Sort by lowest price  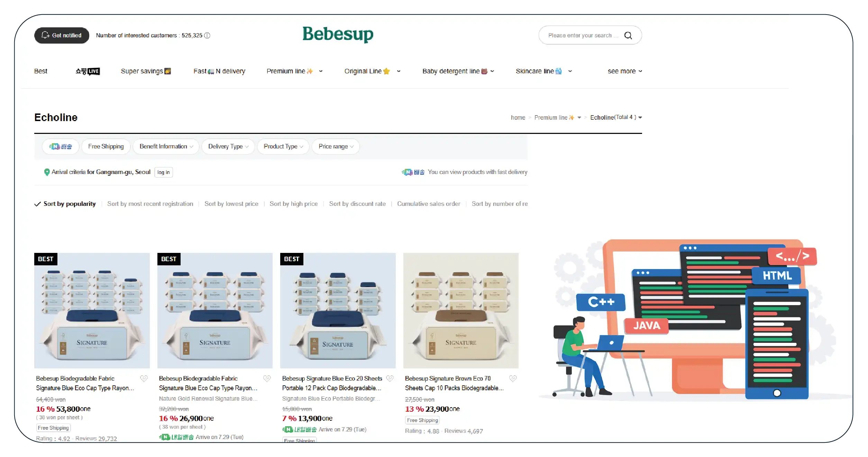(x=231, y=204)
